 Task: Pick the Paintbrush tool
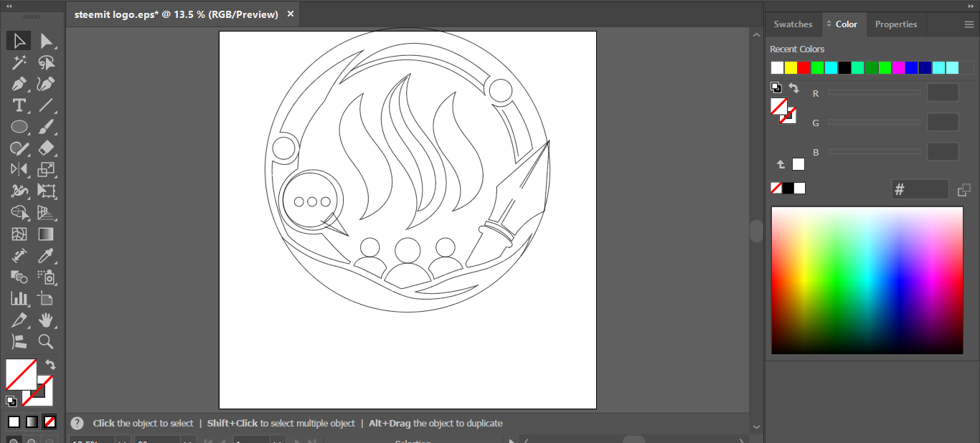[x=46, y=127]
